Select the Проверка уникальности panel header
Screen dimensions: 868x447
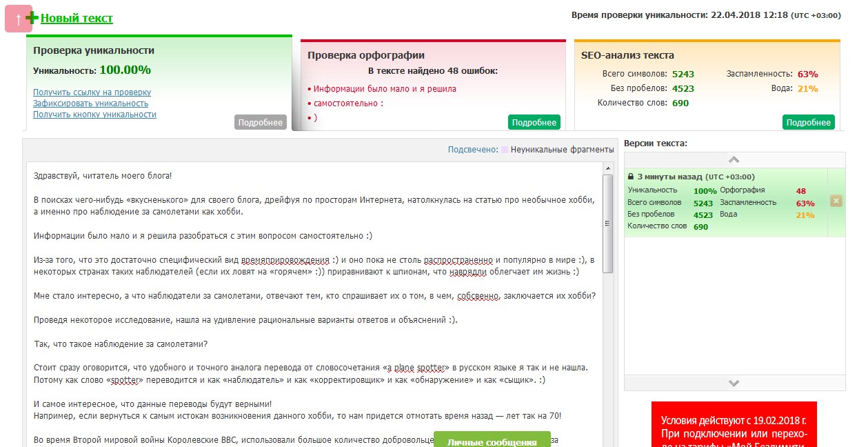(x=94, y=50)
